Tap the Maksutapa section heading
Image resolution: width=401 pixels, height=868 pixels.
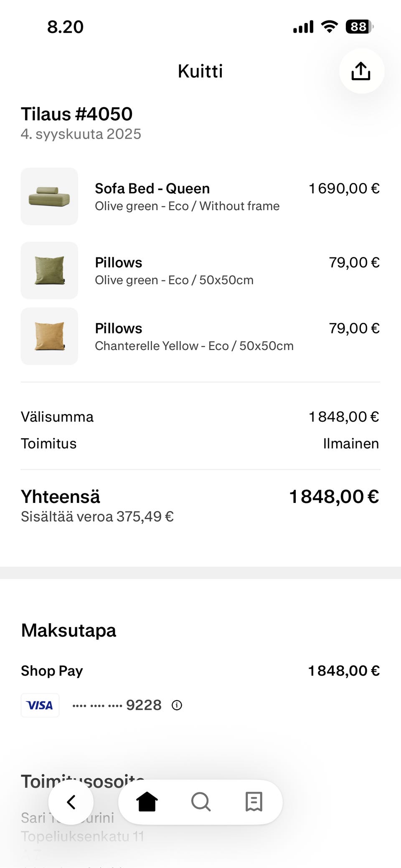click(69, 630)
